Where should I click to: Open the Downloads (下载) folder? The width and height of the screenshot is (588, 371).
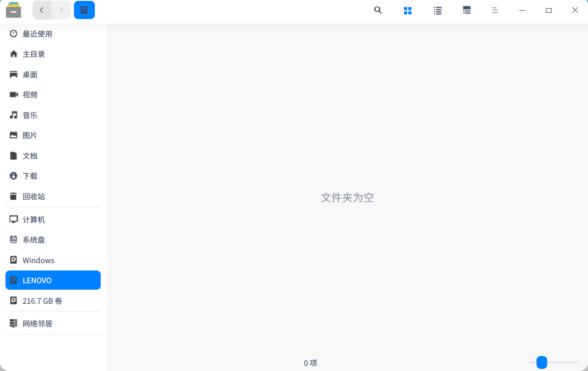[30, 175]
